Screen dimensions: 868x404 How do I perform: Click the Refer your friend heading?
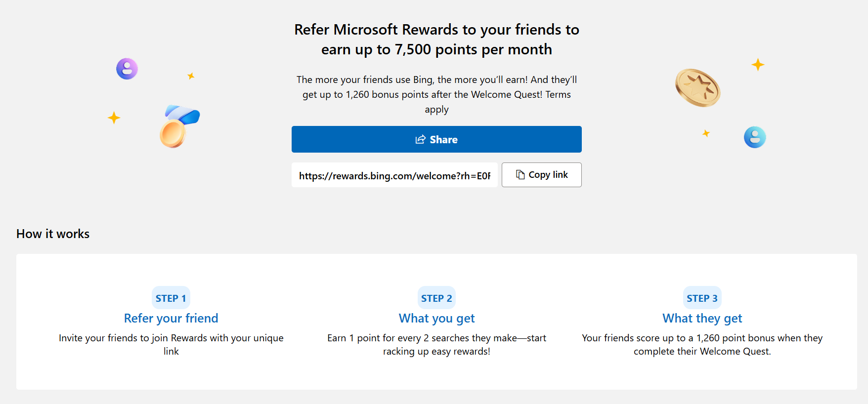pos(171,319)
